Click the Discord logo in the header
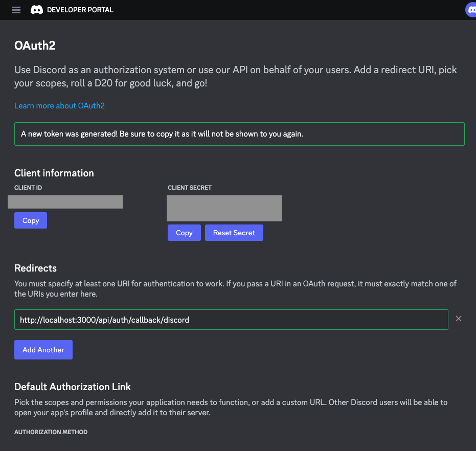This screenshot has width=476, height=451. [37, 10]
